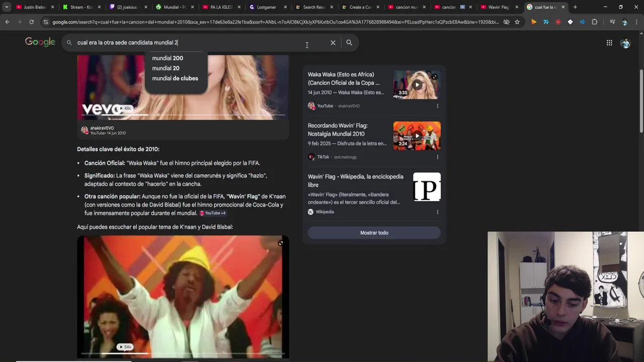Clear the search query with the X

pyautogui.click(x=333, y=43)
